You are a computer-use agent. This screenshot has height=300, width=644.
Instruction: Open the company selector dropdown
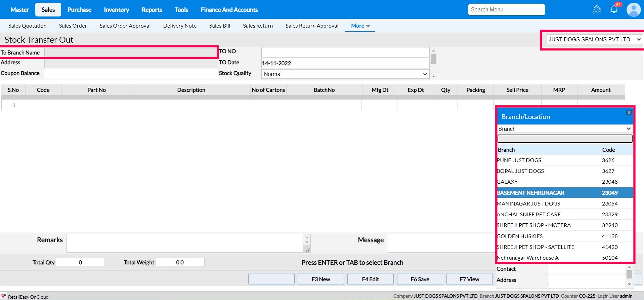(x=594, y=40)
